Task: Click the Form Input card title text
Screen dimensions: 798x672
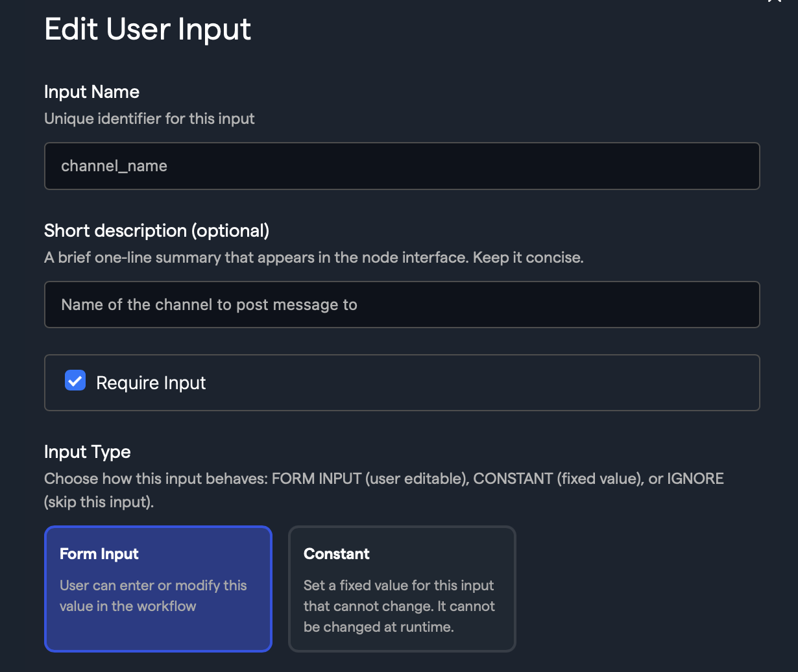Action: tap(99, 554)
